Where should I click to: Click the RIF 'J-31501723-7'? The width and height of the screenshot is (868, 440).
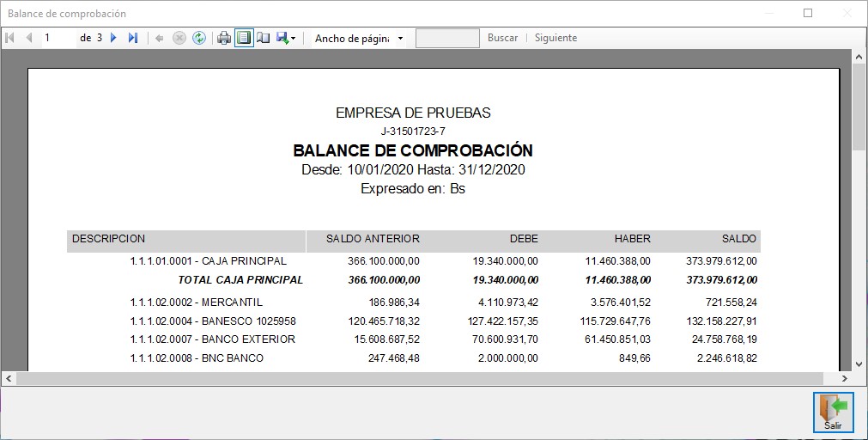(413, 131)
